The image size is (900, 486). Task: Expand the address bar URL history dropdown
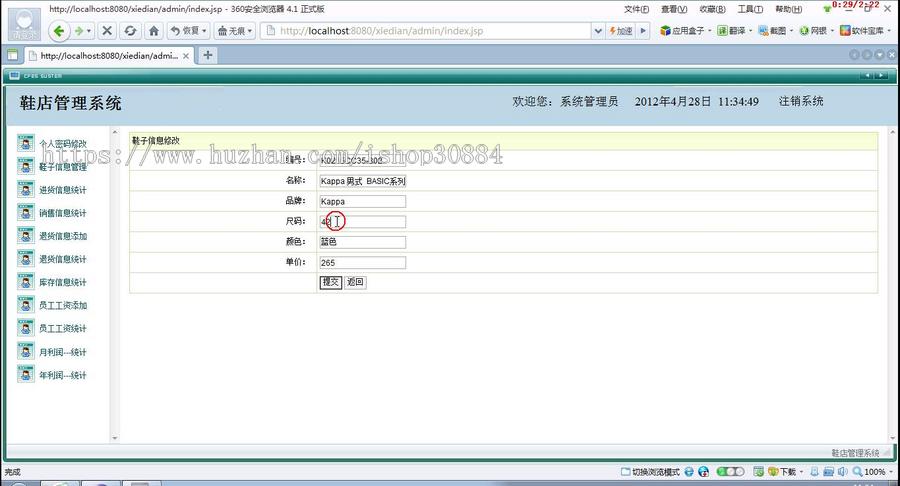click(x=598, y=31)
